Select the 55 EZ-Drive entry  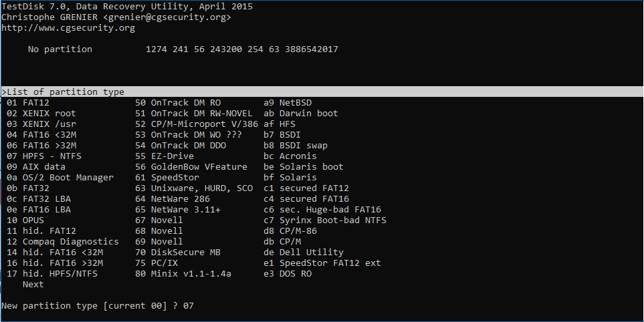(165, 156)
